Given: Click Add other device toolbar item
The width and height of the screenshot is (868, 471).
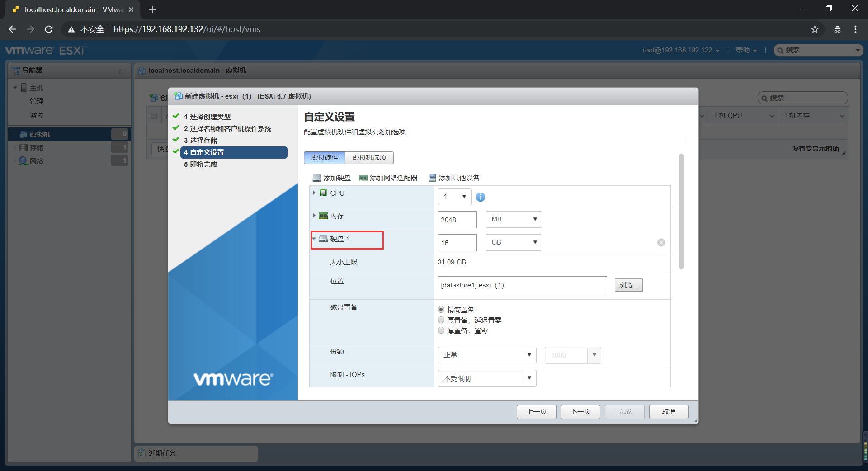Looking at the screenshot, I should click(454, 178).
